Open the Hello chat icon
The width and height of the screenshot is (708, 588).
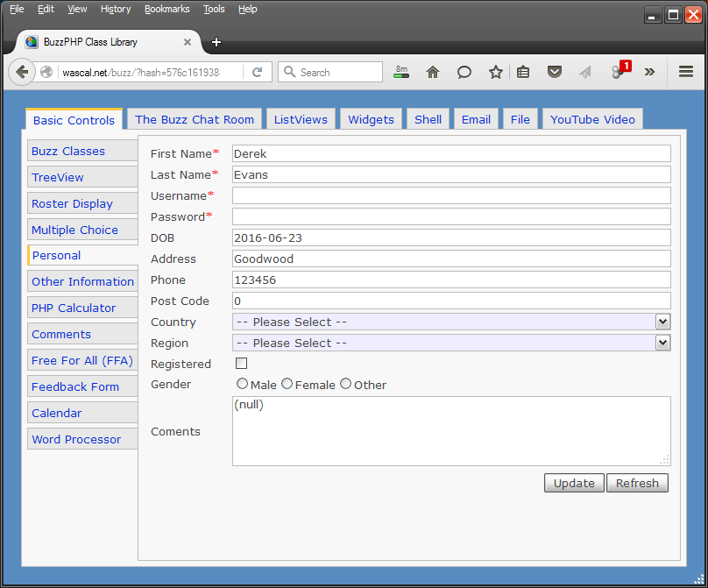464,72
